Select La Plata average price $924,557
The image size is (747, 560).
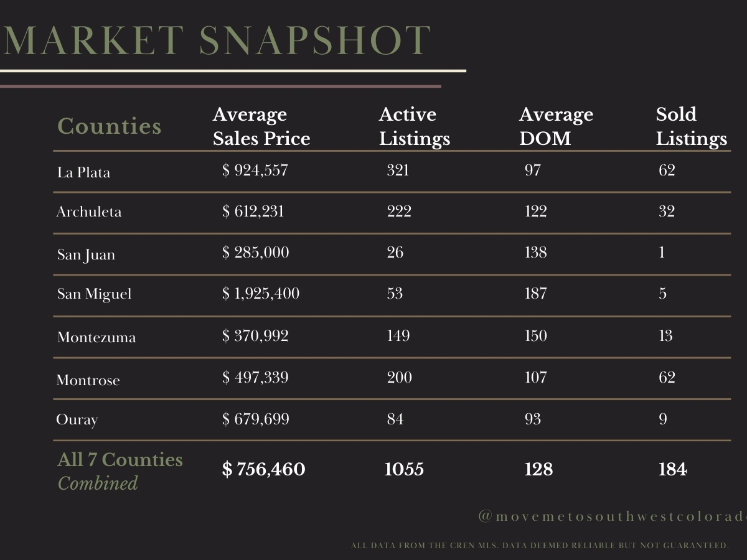coord(255,170)
